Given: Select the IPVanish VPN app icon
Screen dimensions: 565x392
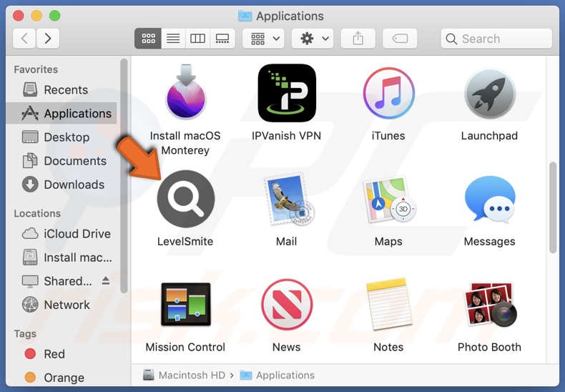Looking at the screenshot, I should (x=287, y=93).
